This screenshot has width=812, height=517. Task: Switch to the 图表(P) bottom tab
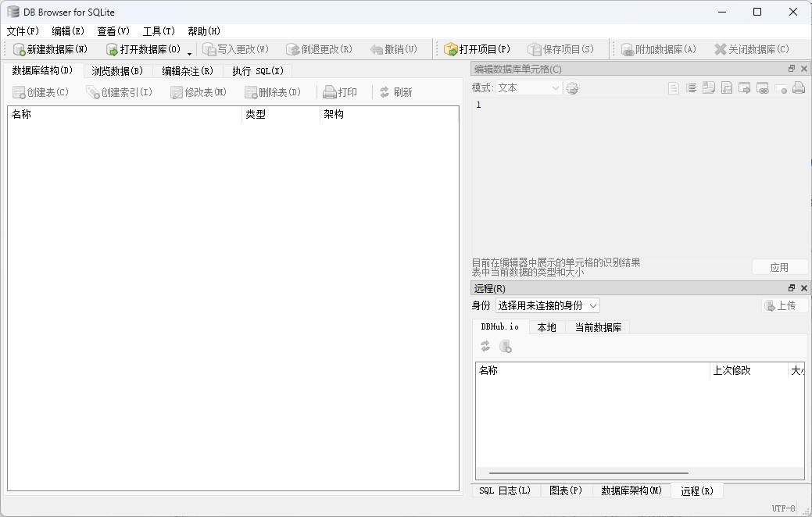566,490
